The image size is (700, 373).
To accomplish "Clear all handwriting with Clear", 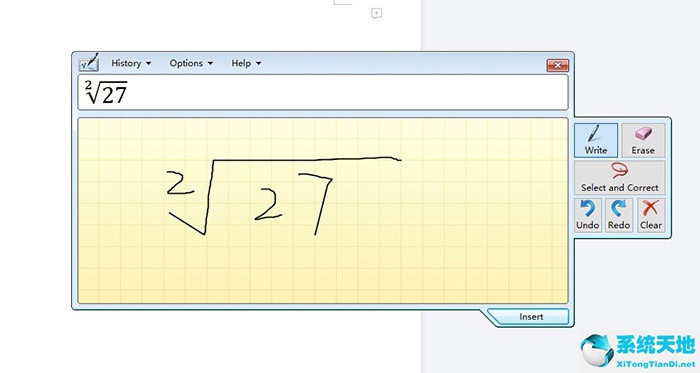I will coord(651,215).
